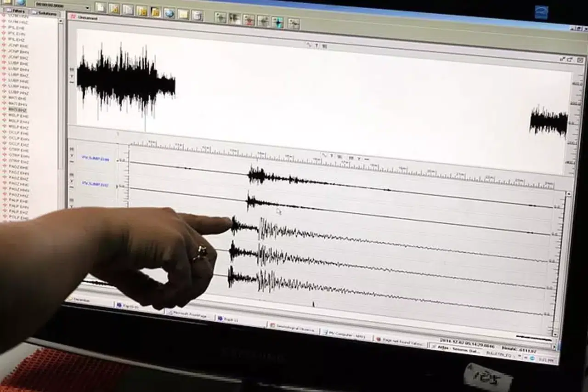Click the last waveform tool icon in the toolbar
The image size is (588, 392).
(294, 23)
